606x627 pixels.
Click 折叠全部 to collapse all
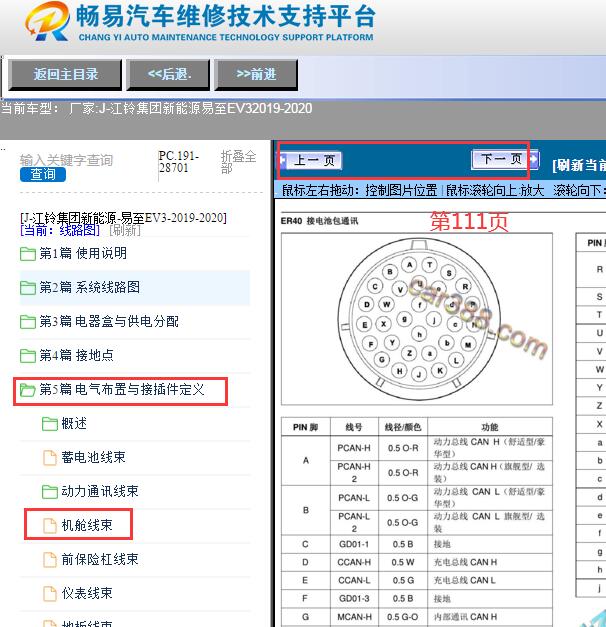point(238,162)
